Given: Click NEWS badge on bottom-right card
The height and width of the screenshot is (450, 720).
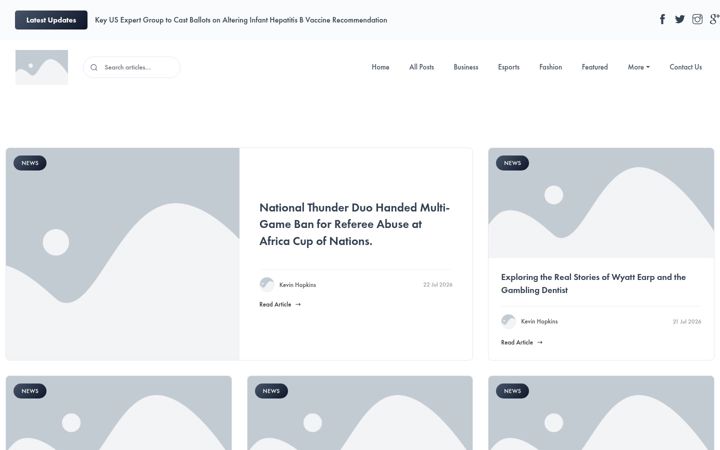Looking at the screenshot, I should point(512,391).
